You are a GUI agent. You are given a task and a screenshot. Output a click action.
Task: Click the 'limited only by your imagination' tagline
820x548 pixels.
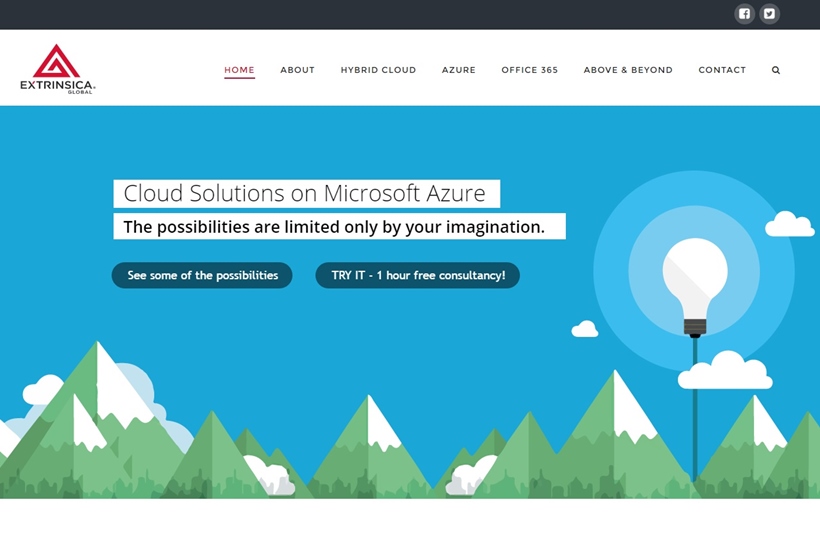[339, 227]
